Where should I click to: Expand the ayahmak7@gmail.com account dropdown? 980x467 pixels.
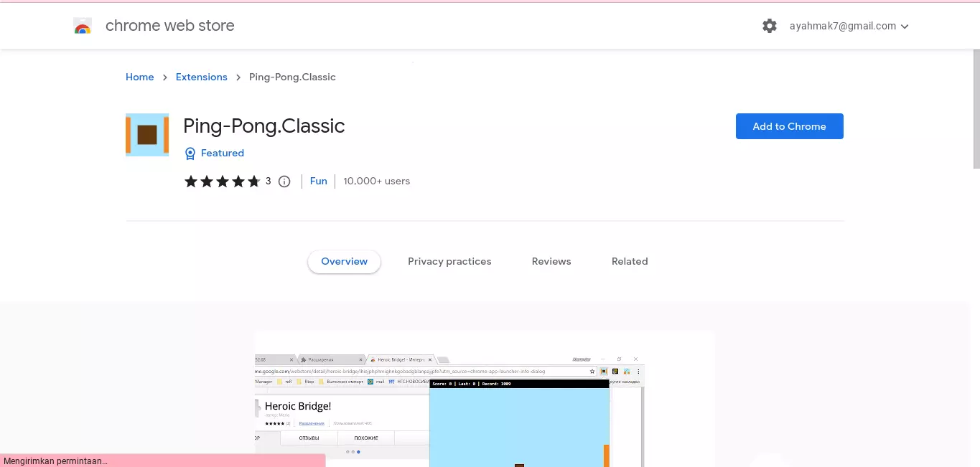pos(849,26)
